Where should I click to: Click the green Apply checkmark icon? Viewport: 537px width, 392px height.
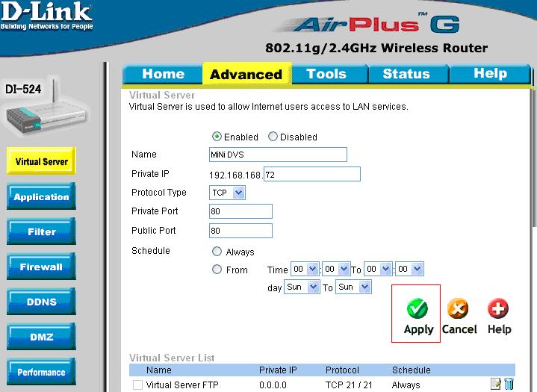(x=417, y=308)
